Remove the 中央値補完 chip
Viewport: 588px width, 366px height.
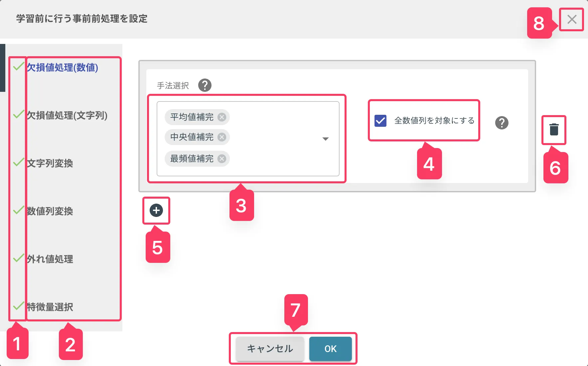222,137
